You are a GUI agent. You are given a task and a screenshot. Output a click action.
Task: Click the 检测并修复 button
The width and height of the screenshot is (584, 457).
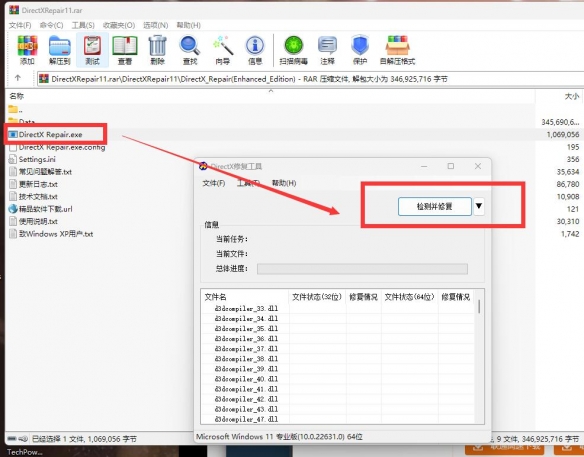(x=435, y=206)
